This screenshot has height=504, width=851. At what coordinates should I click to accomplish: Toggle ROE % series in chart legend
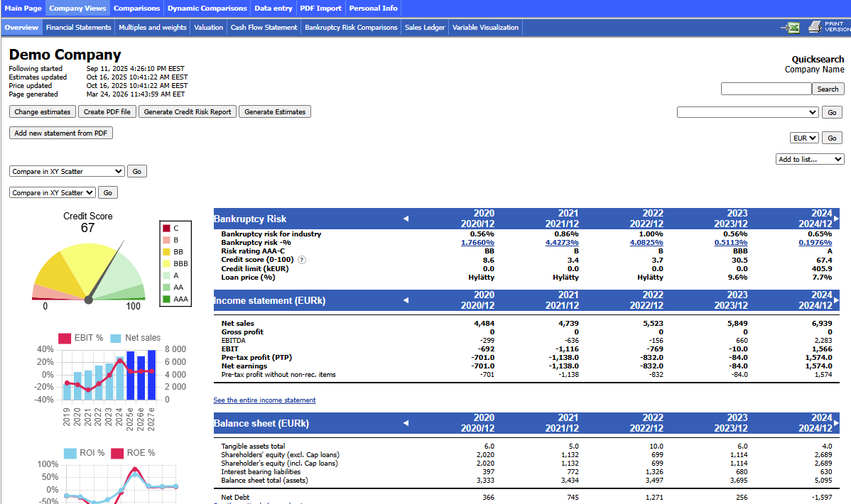tap(134, 453)
